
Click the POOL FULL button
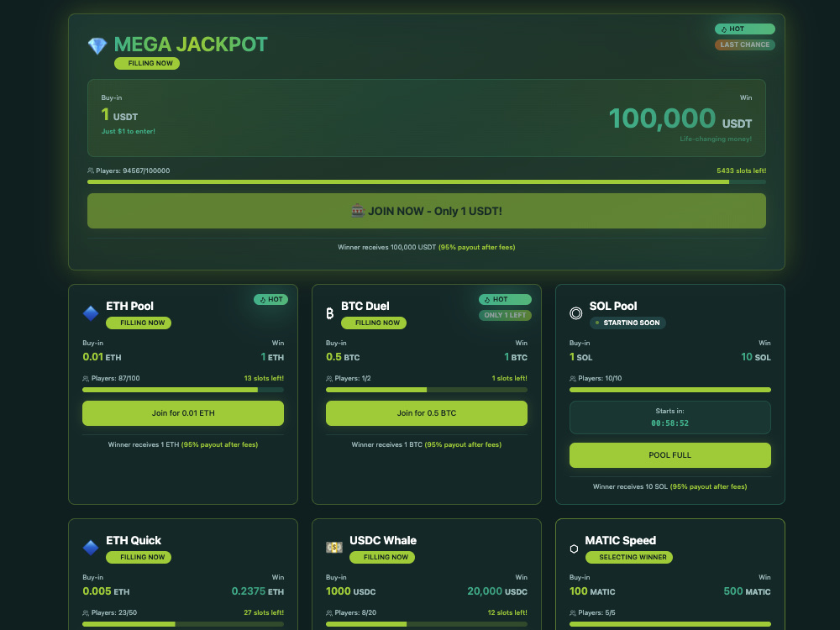(670, 454)
